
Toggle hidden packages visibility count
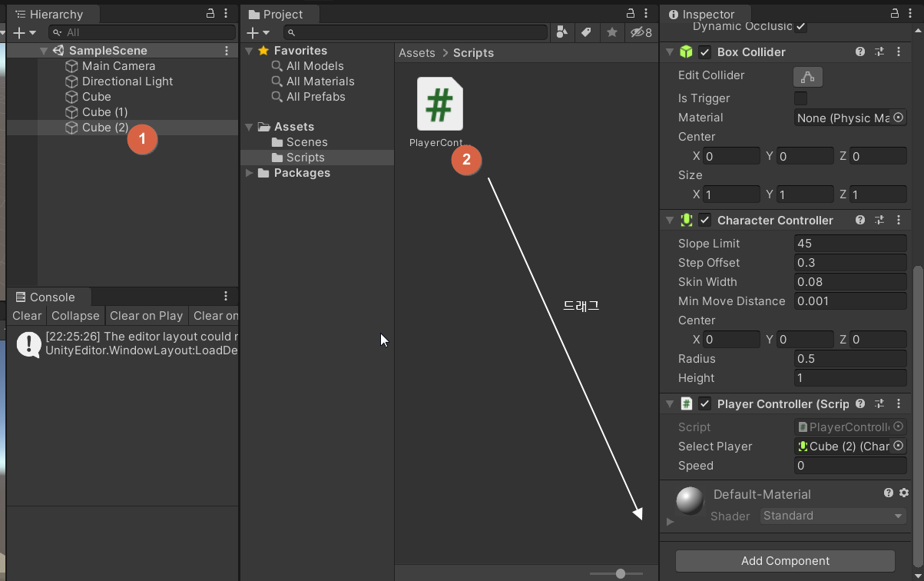641,32
